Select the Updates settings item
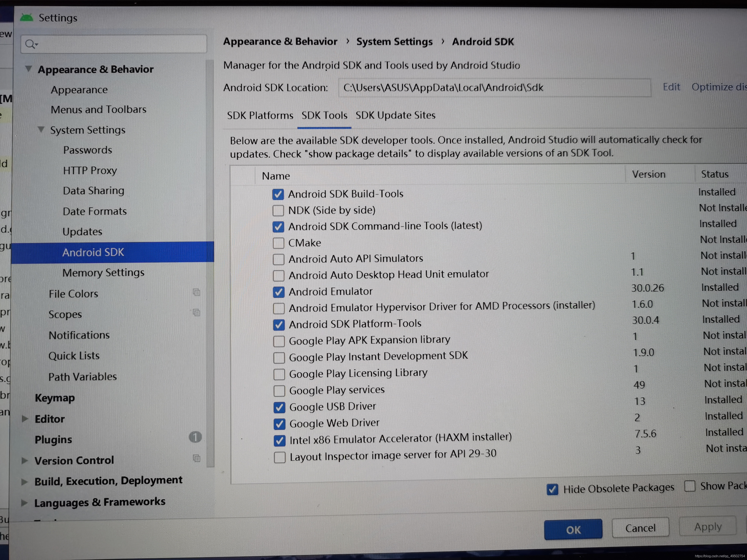This screenshot has height=560, width=747. point(82,231)
